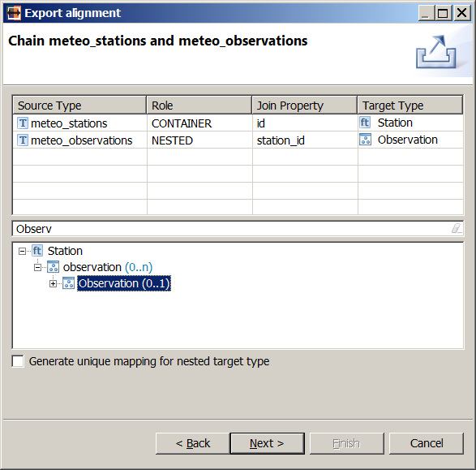The height and width of the screenshot is (470, 476).
Task: Go to the Next wizard page
Action: click(x=267, y=443)
